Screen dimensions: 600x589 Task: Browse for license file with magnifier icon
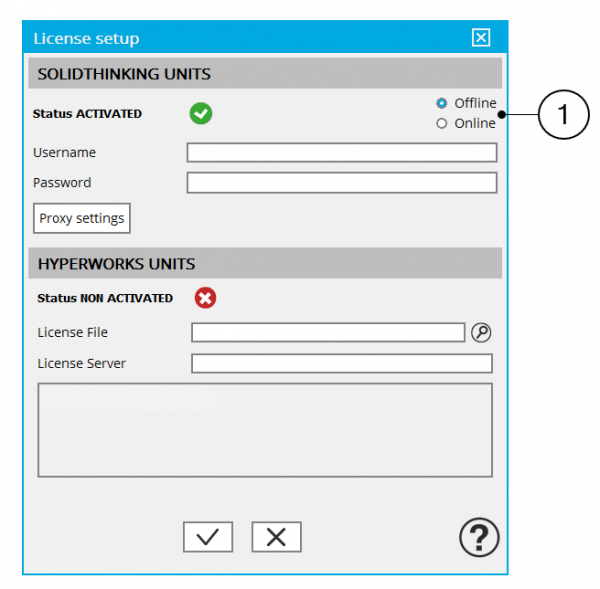click(481, 332)
